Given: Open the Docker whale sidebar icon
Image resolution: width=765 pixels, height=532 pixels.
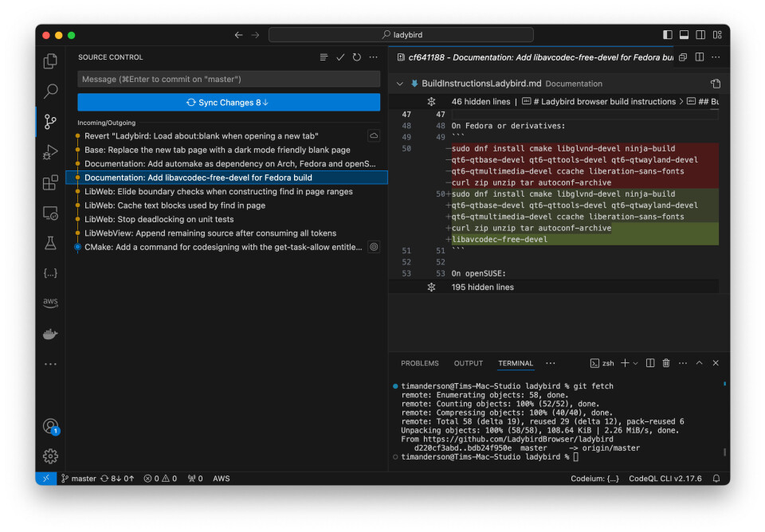Looking at the screenshot, I should click(x=50, y=334).
